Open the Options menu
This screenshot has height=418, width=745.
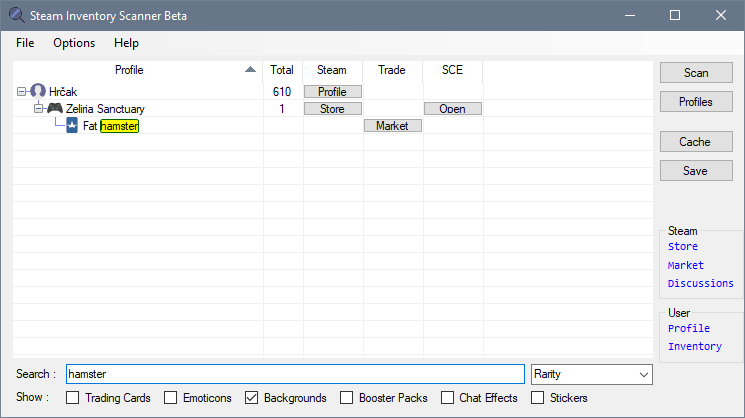pos(74,43)
